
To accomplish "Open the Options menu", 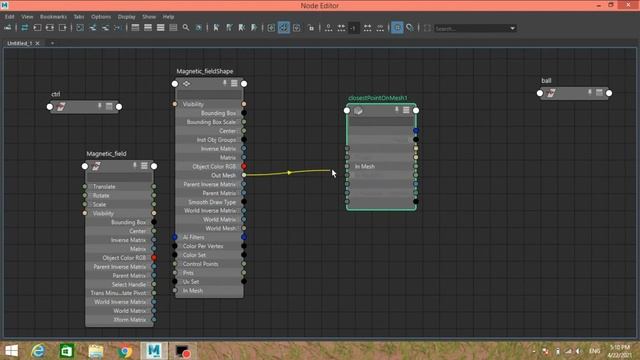I will (101, 17).
